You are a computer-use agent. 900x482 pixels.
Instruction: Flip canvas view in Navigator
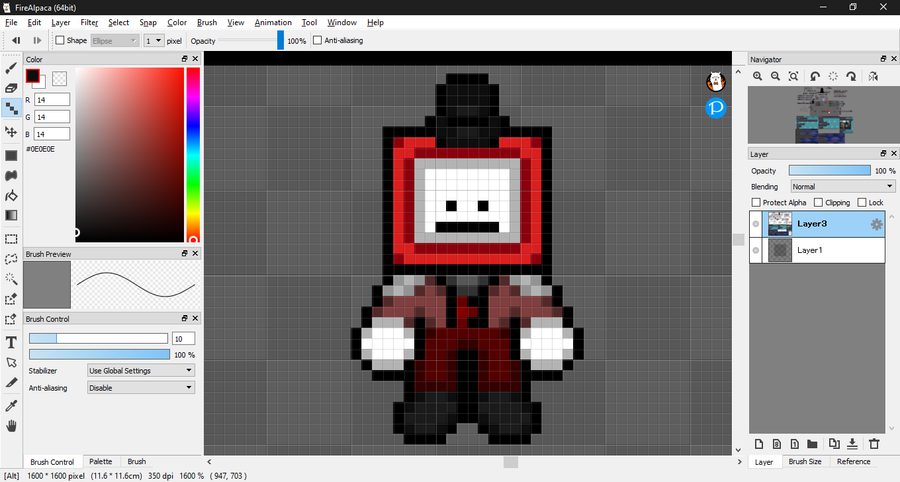click(873, 76)
